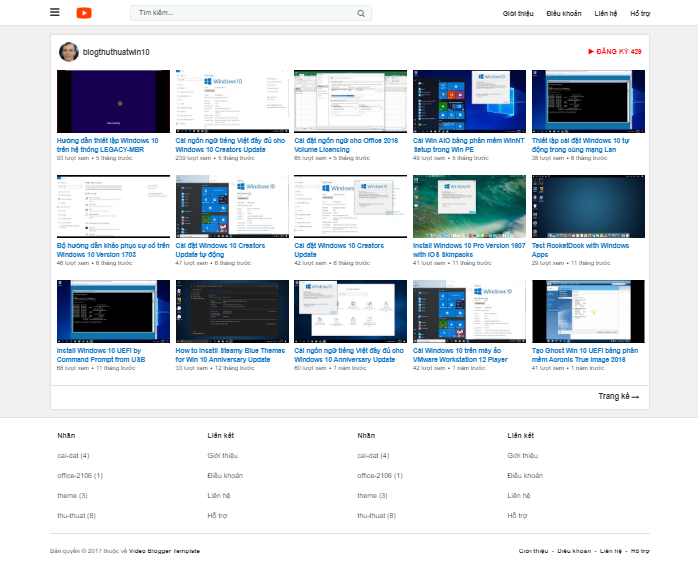The width and height of the screenshot is (698, 564).
Task: Open title link Install Windows 10 UEFI by Command Prompt
Action: (101, 355)
